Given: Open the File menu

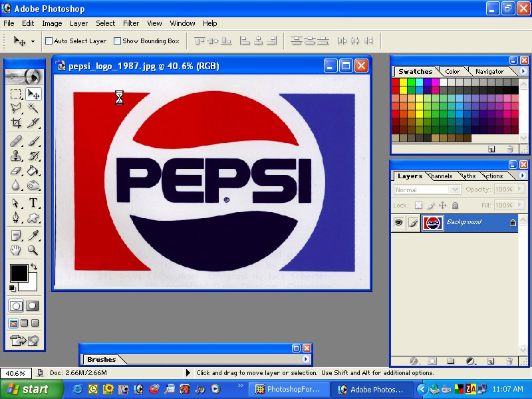Looking at the screenshot, I should coord(9,23).
